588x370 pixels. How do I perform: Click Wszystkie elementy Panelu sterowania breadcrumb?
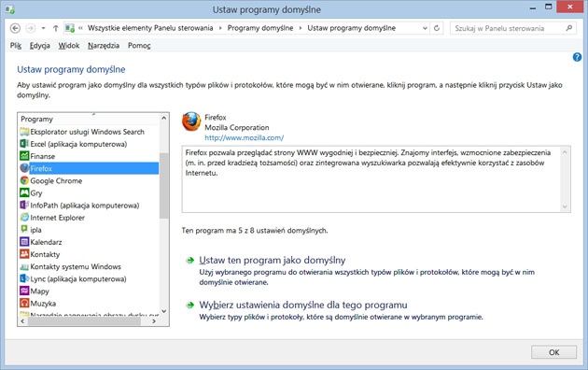coord(150,28)
